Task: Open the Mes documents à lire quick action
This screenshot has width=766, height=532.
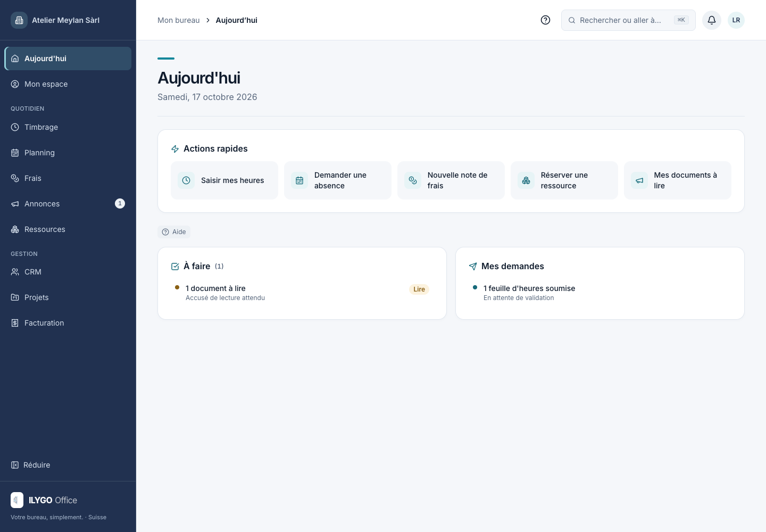Action: tap(678, 180)
